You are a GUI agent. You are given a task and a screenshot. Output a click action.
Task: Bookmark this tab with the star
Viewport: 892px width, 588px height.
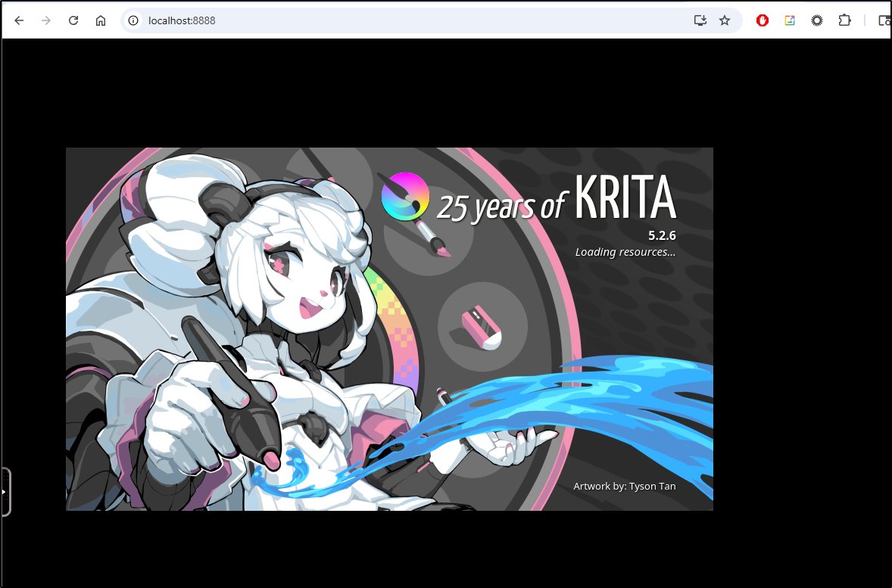pyautogui.click(x=724, y=20)
